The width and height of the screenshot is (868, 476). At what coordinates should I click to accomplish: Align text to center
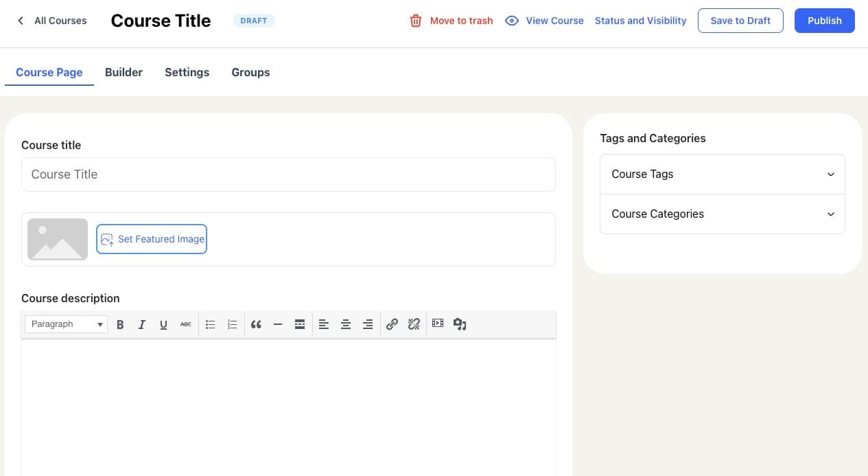point(346,324)
